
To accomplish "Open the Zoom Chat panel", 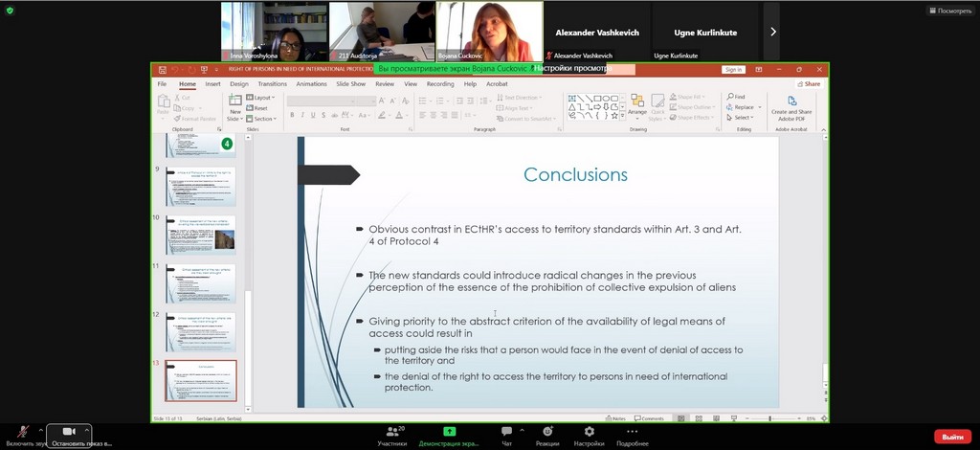I will 506,433.
